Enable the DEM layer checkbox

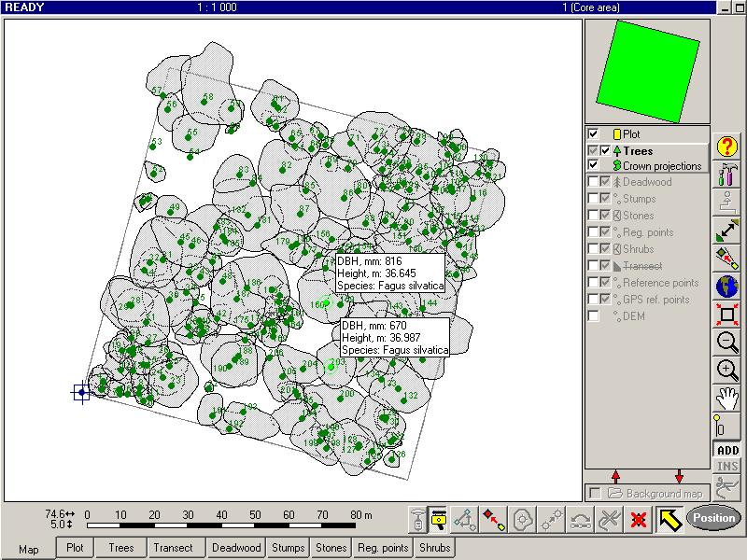[593, 316]
